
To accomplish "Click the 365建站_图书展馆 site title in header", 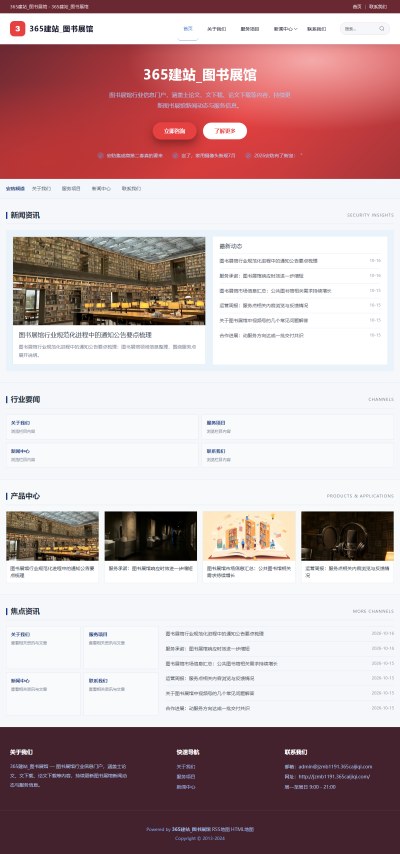I will click(x=61, y=29).
